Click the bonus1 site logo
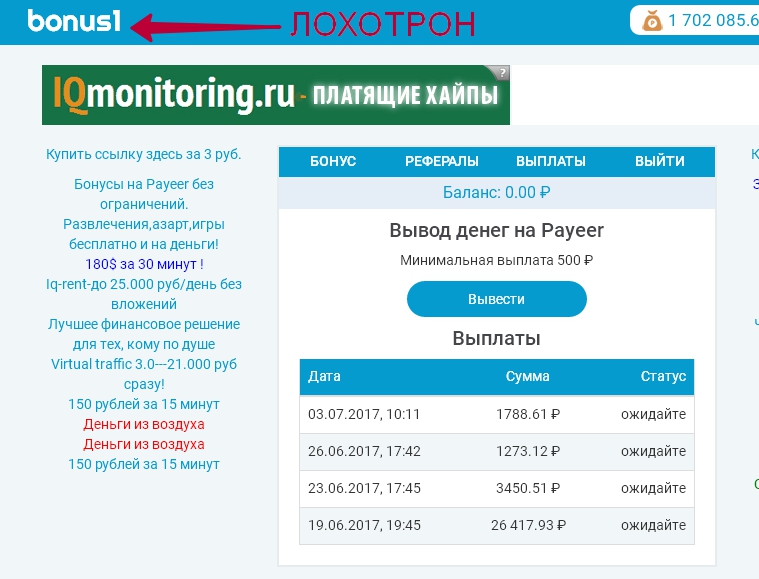The height and width of the screenshot is (579, 759). click(x=74, y=21)
